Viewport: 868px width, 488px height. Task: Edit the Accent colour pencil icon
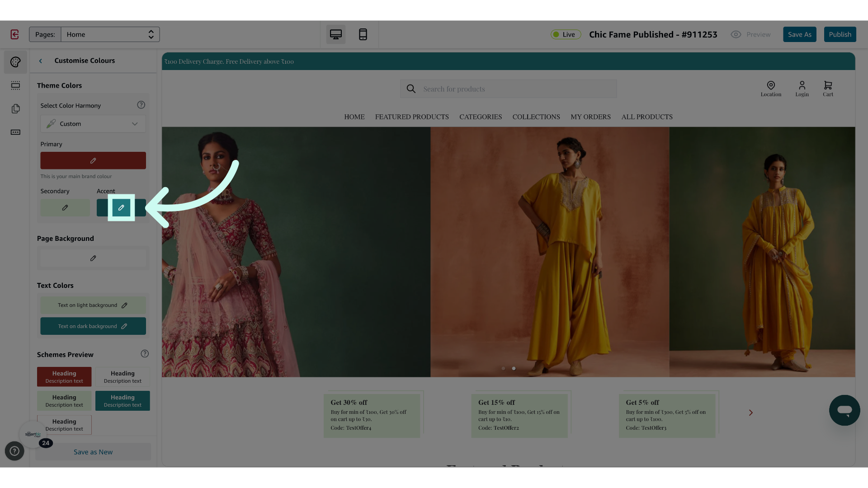coord(121,208)
